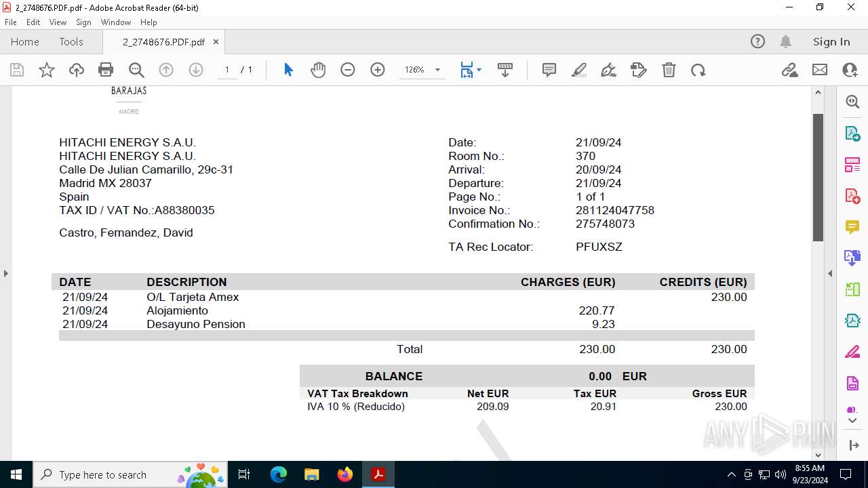Go to next page arrow

196,70
